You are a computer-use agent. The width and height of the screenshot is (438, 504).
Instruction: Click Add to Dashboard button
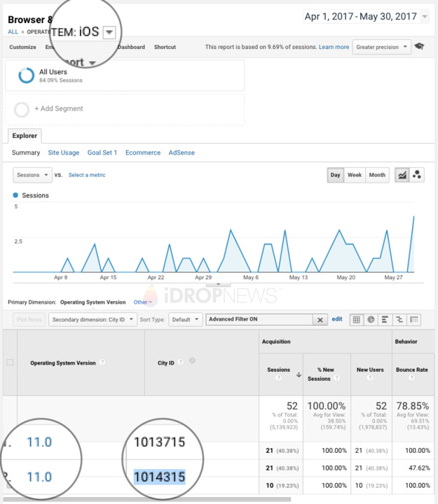[x=131, y=47]
